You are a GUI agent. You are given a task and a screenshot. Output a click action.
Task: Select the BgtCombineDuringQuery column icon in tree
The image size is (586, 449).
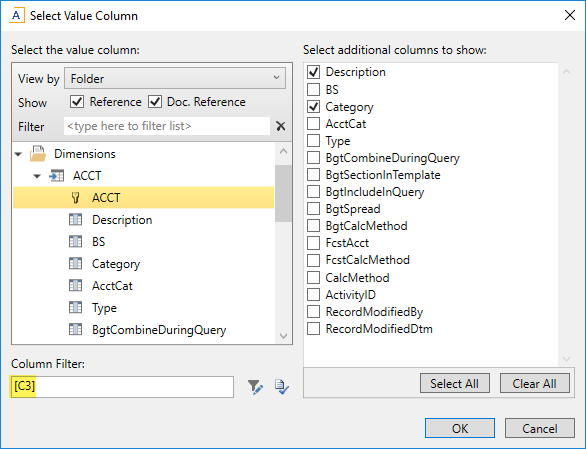(x=75, y=329)
